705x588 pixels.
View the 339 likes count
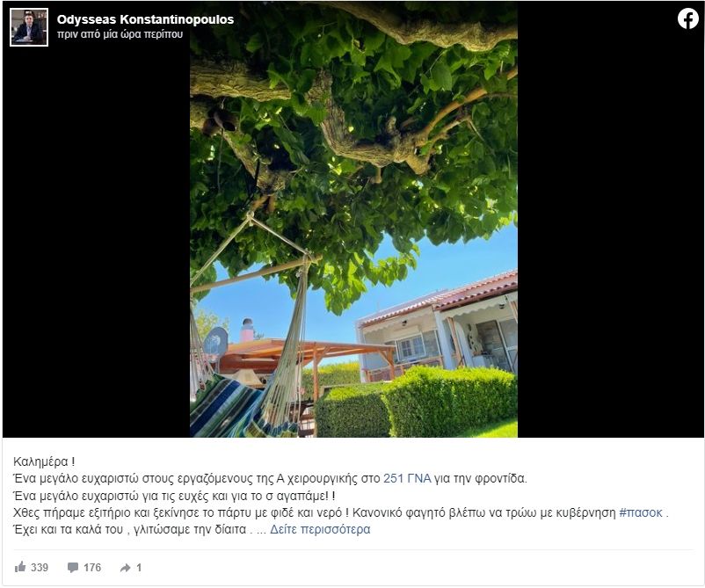point(40,567)
